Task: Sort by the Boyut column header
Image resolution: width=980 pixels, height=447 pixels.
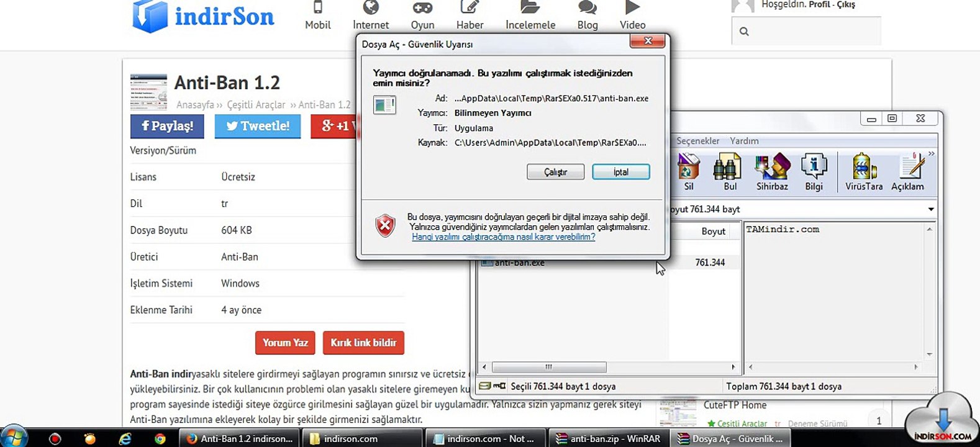Action: 713,231
